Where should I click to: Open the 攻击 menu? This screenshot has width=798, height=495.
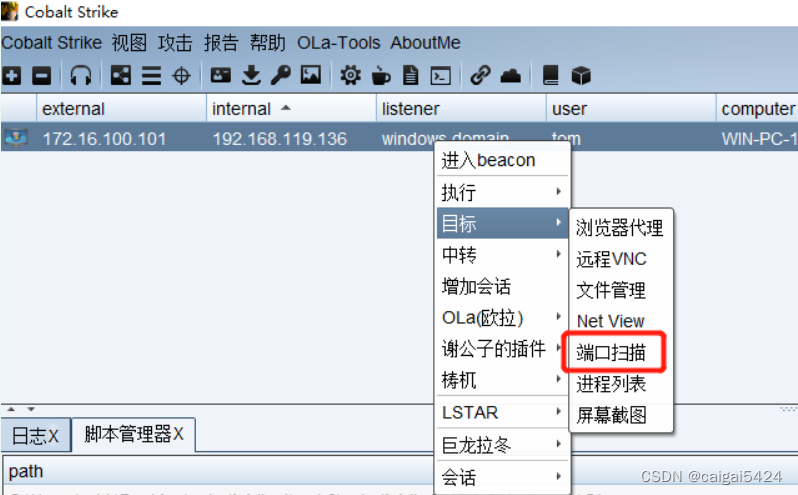coord(175,43)
